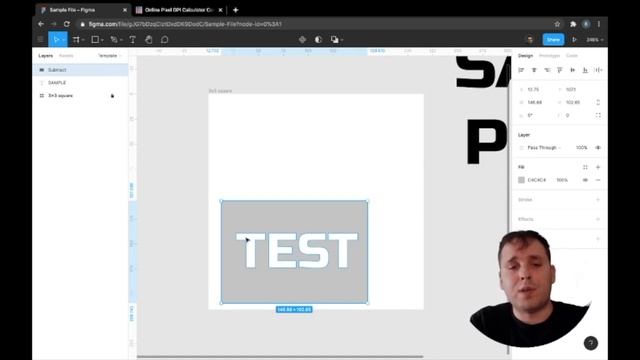The height and width of the screenshot is (360, 640).
Task: Select the Subtract layer
Action: click(80, 70)
